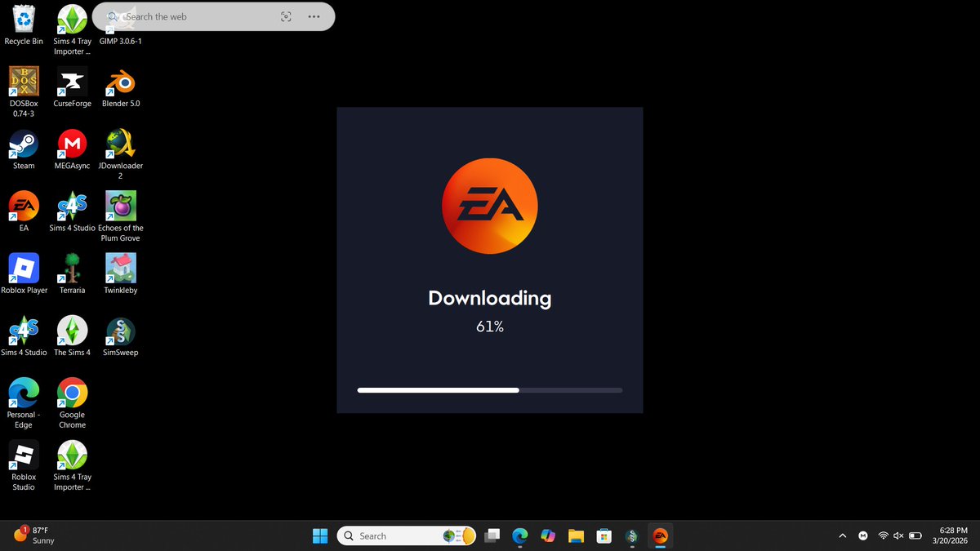Select Sims 4 Tray Importer beside Roblox Studio

coord(72,465)
